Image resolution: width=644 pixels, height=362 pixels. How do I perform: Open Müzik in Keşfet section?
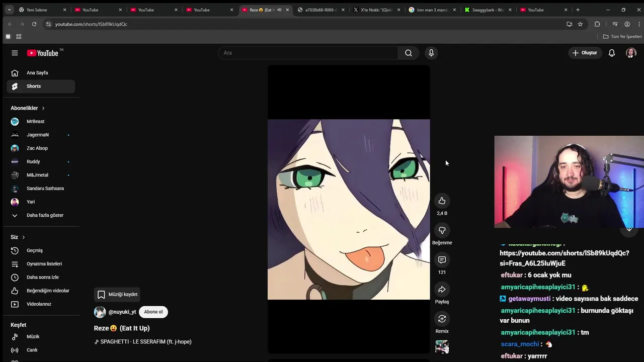coord(41,337)
